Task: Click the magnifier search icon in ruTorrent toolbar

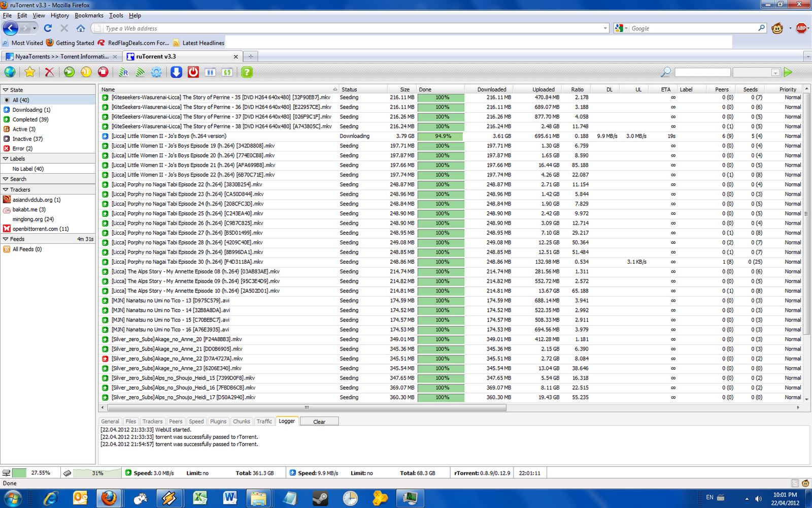Action: pos(666,72)
